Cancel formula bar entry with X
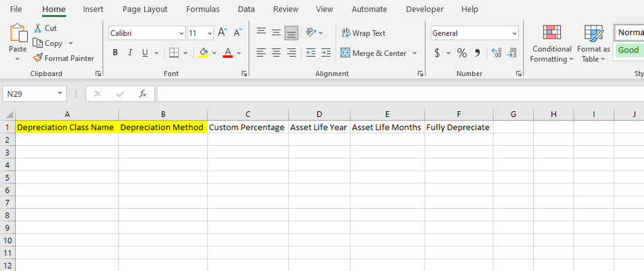The height and width of the screenshot is (271, 644). pyautogui.click(x=98, y=94)
